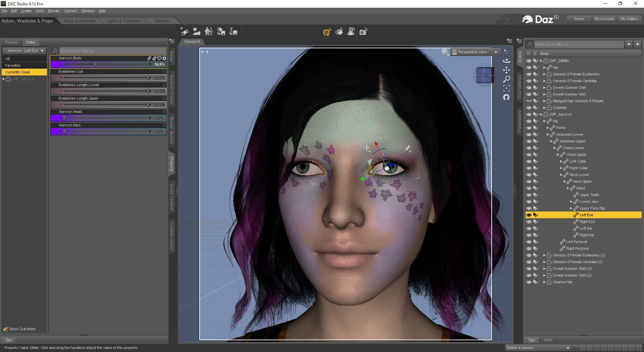Click the search icon in Scene filter

pos(530,44)
